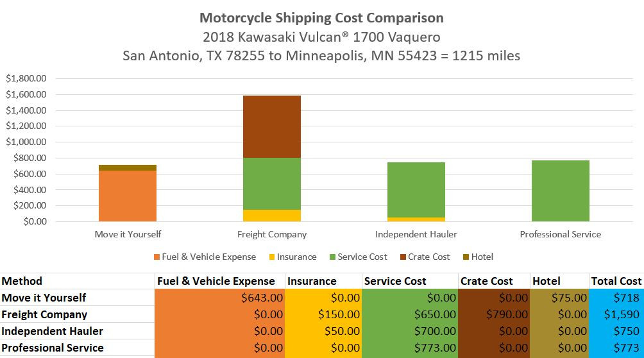644x358 pixels.
Task: Click the yellow insurance segment of Freight Company bar
Action: [x=272, y=216]
